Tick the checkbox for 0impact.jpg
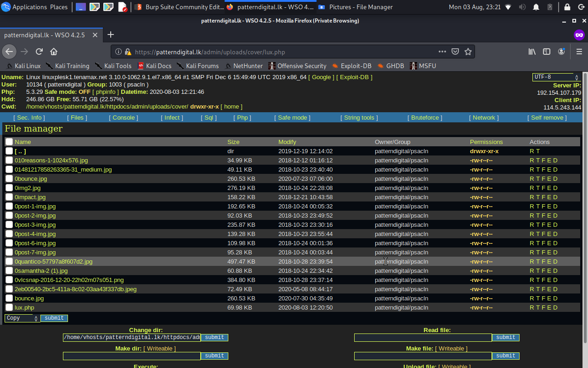 [x=9, y=197]
